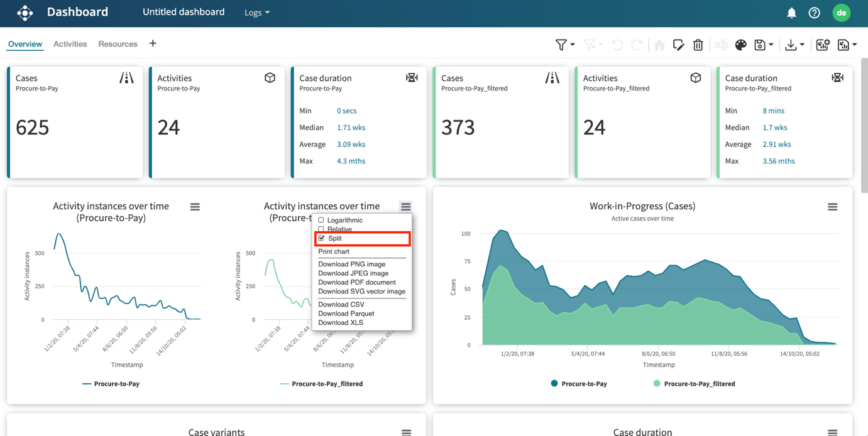The height and width of the screenshot is (436, 868).
Task: Click the 1.71 wks median duration link
Action: [x=351, y=128]
